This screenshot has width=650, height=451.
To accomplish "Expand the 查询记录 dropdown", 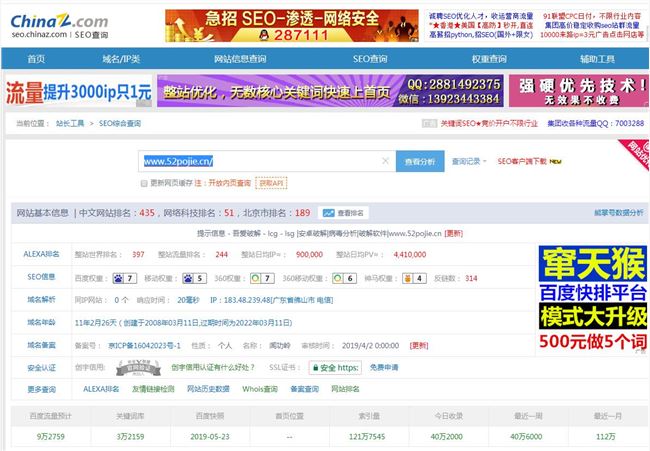I will pyautogui.click(x=469, y=161).
